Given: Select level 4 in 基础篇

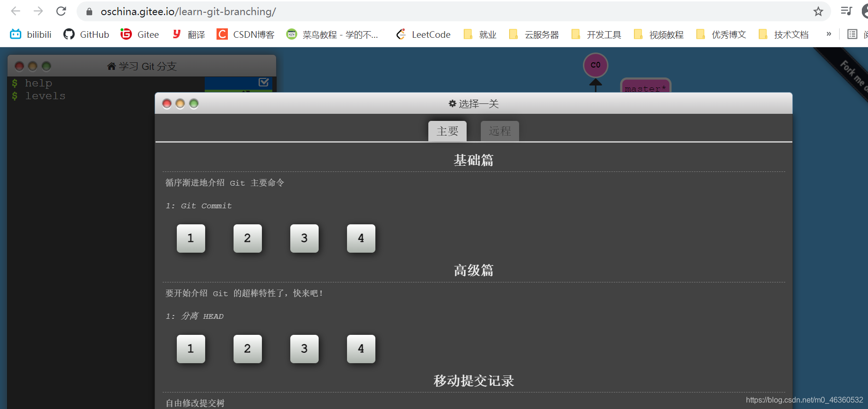Looking at the screenshot, I should pyautogui.click(x=361, y=239).
